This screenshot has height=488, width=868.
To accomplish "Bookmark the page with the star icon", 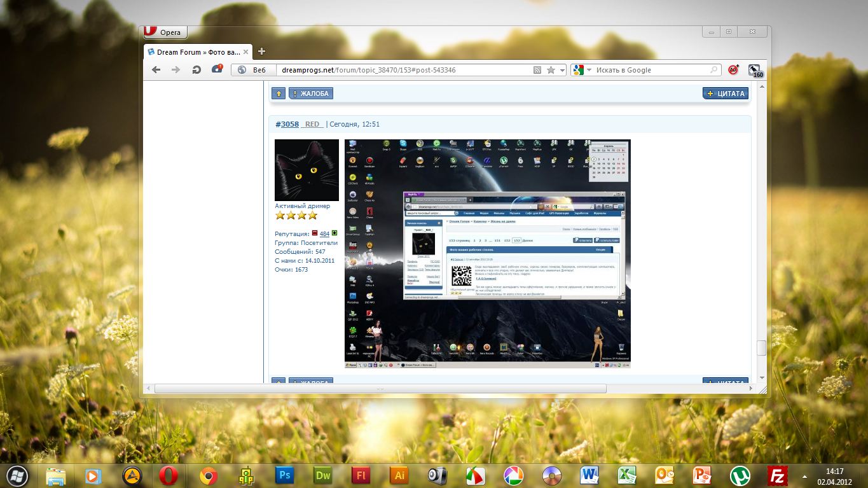I will point(551,70).
